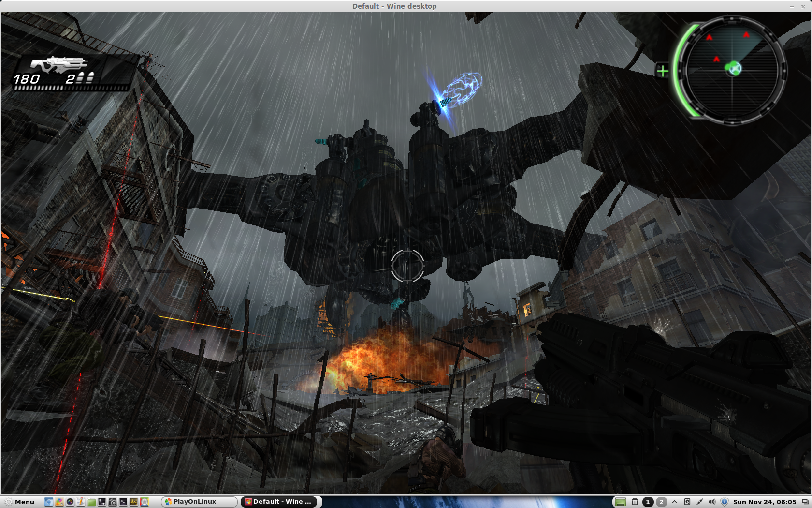Show desktop with green tray icon
The image size is (812, 508).
(621, 502)
